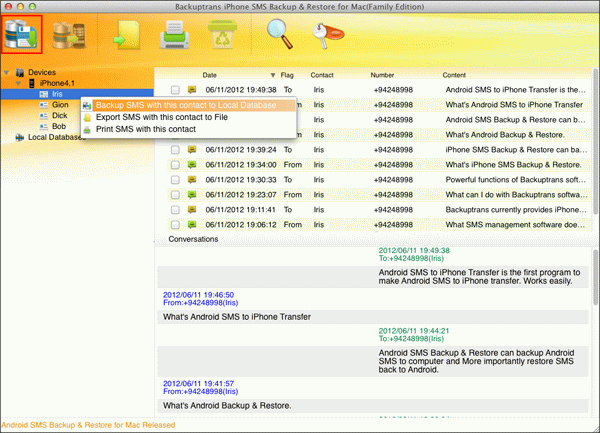Select Bob in the contacts tree

59,126
